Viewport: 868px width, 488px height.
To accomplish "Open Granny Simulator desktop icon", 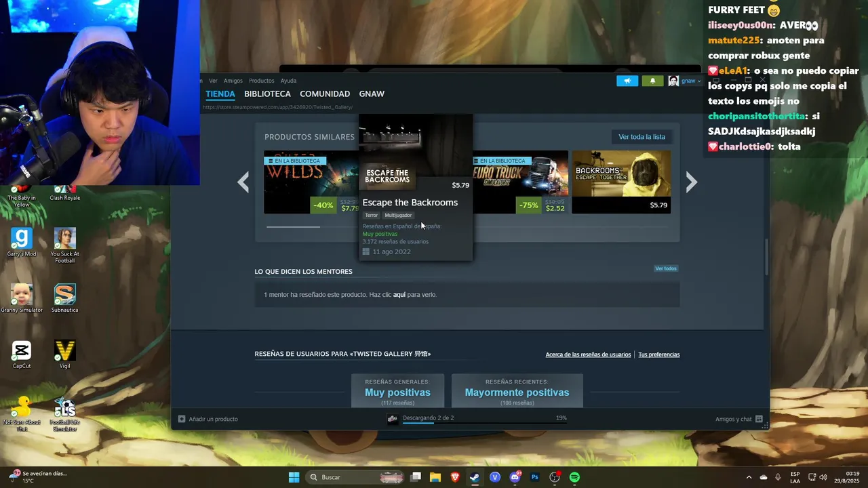I will click(x=22, y=298).
